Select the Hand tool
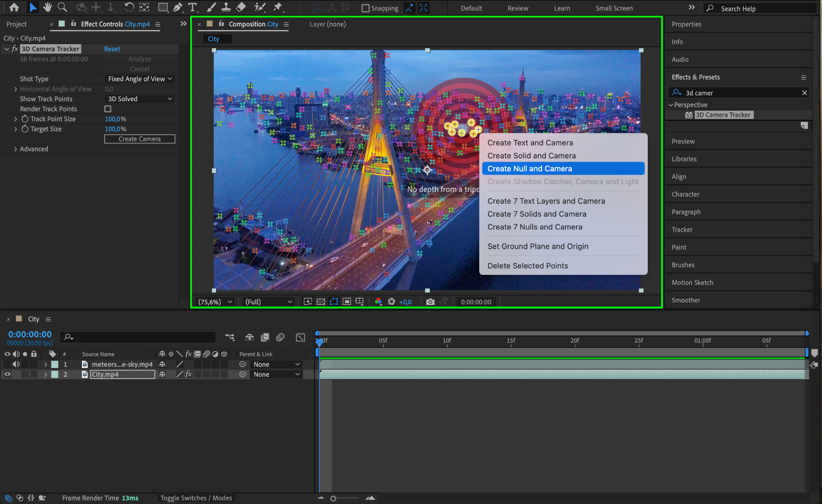The image size is (822, 504). [x=47, y=7]
